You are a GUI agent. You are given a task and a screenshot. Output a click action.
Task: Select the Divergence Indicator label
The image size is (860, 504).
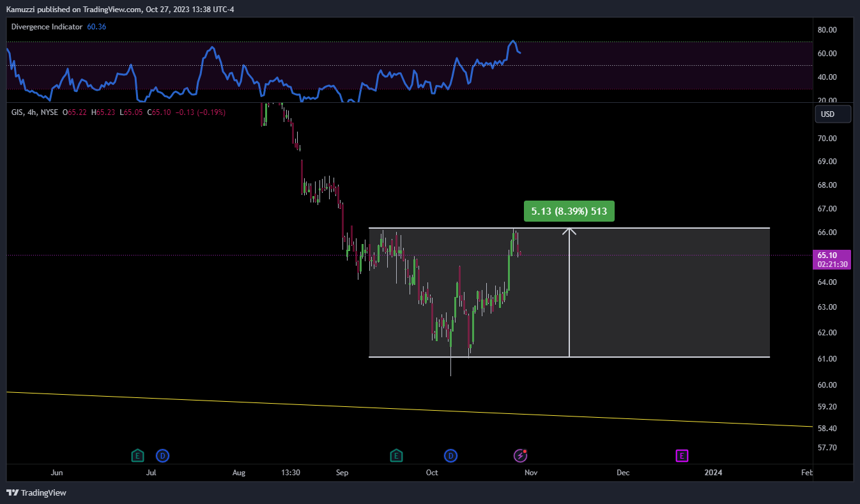point(47,27)
